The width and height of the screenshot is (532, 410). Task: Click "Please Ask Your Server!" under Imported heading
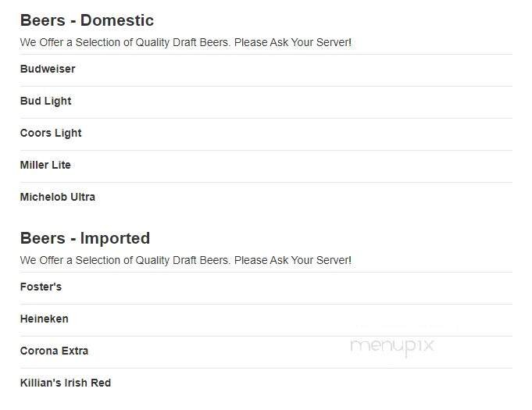pyautogui.click(x=293, y=260)
